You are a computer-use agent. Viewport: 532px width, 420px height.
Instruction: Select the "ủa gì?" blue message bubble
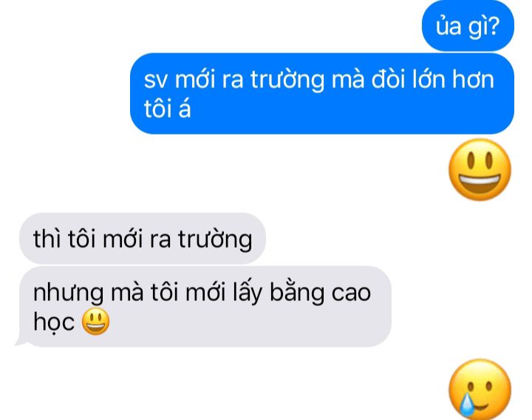[x=468, y=26]
